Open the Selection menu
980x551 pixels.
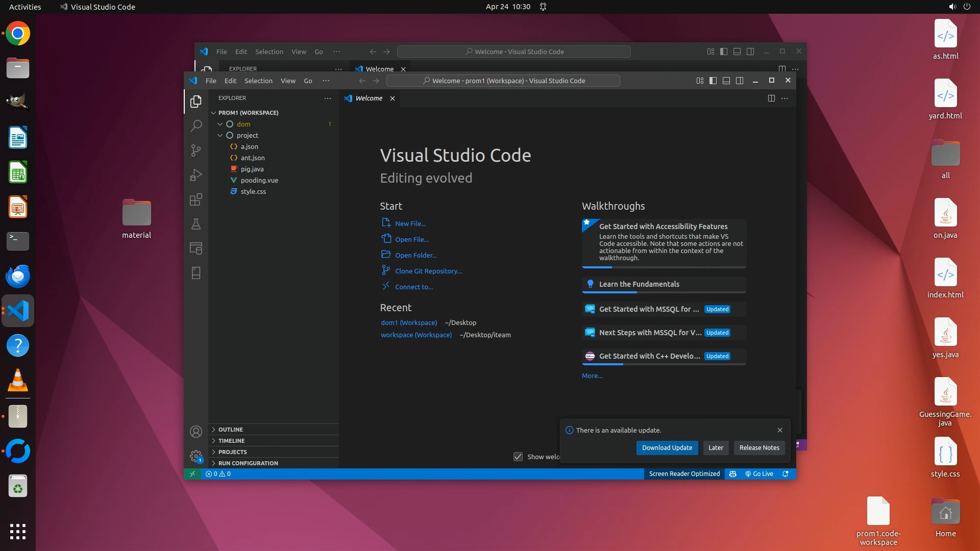point(258,81)
